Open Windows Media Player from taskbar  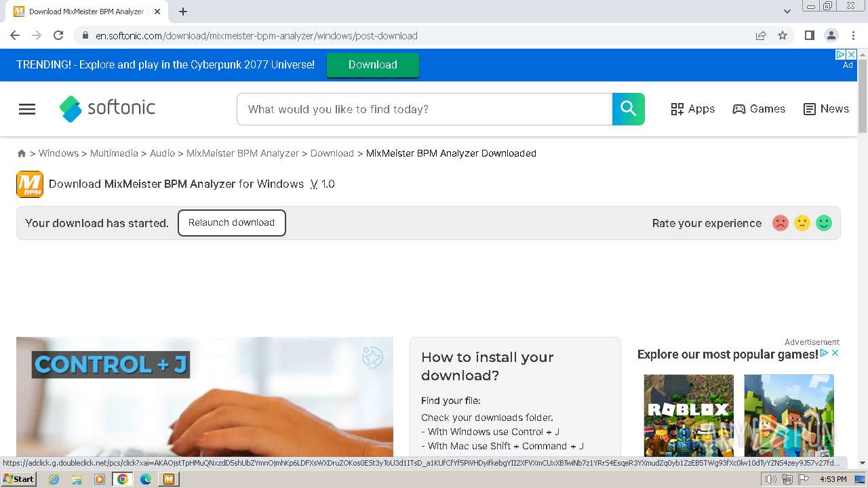(x=100, y=479)
